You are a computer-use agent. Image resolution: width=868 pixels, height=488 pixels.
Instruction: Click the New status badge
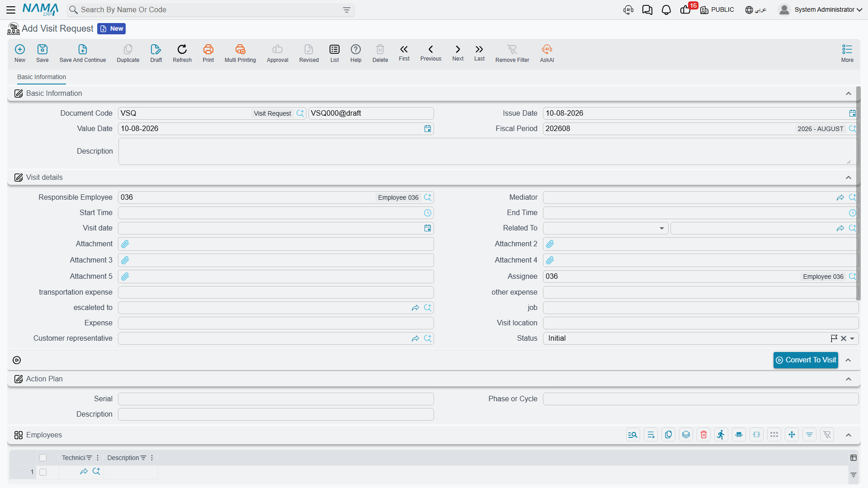pos(112,28)
